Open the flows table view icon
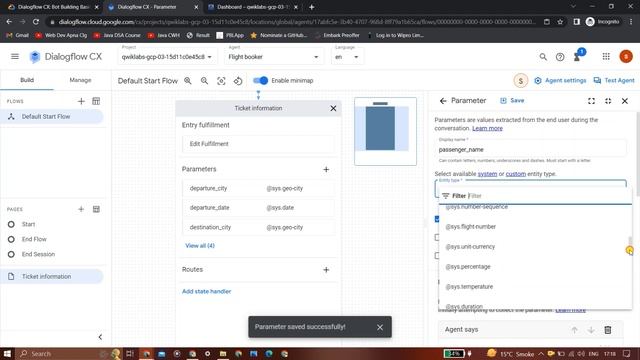The height and width of the screenshot is (360, 640). pyautogui.click(x=96, y=101)
